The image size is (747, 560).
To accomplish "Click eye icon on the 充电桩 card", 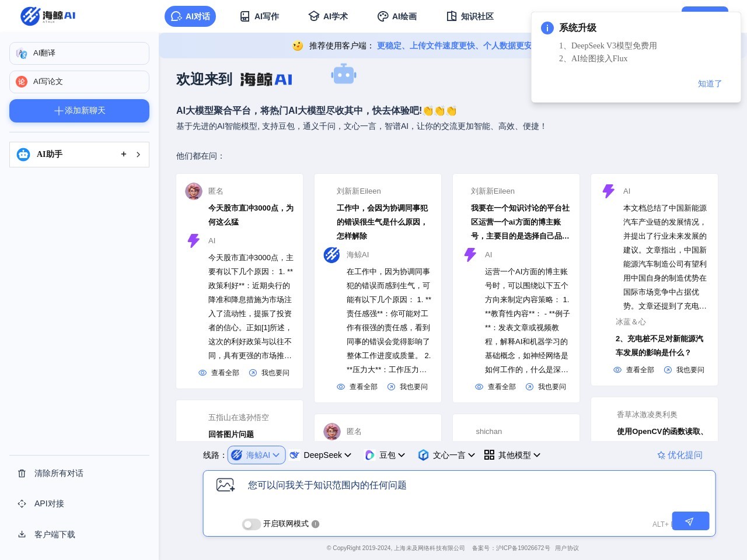I will coord(617,370).
